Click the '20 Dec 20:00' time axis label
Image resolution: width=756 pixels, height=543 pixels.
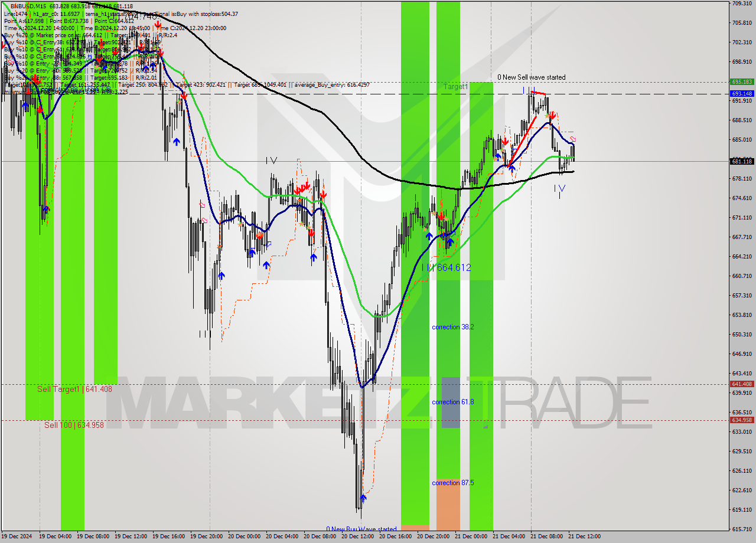coord(433,537)
